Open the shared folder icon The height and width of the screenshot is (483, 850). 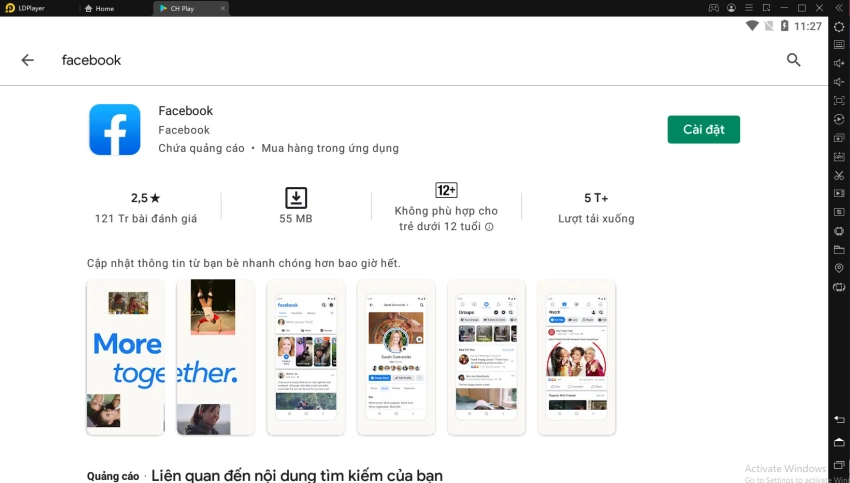(x=839, y=249)
